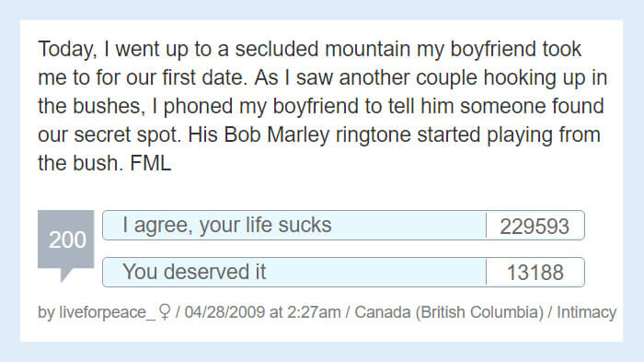Click the FML text ending the story
644x362 pixels.
(x=150, y=163)
